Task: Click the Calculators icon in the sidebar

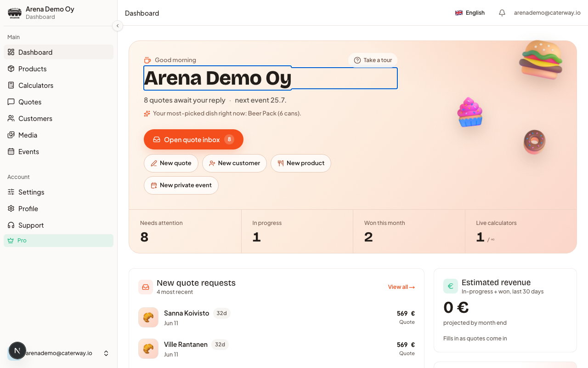Action: click(11, 85)
